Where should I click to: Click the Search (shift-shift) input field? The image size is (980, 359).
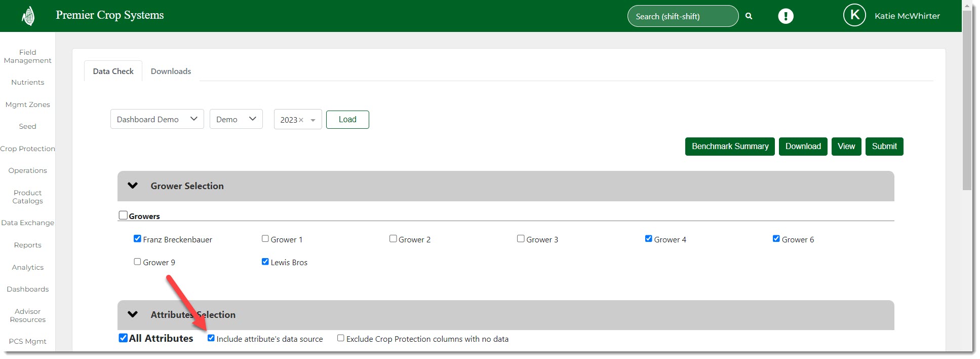[681, 16]
